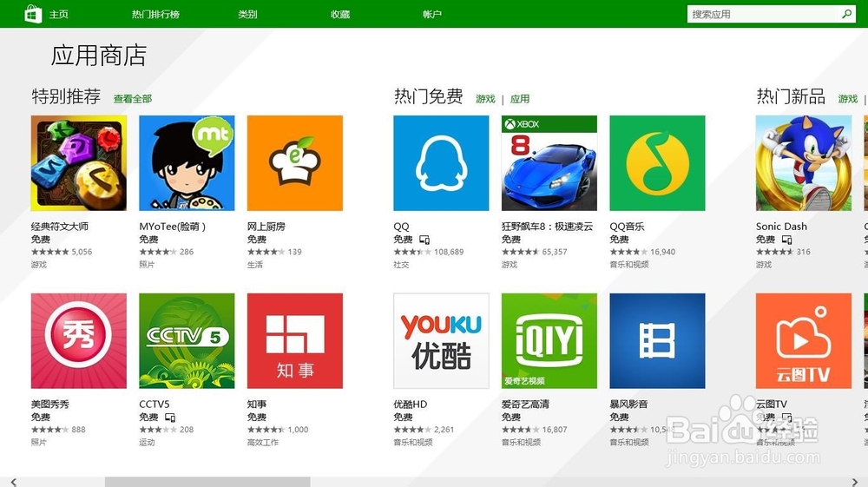Click the 特别推荐 section heading
Image resolution: width=868 pixels, height=487 pixels.
coord(66,96)
